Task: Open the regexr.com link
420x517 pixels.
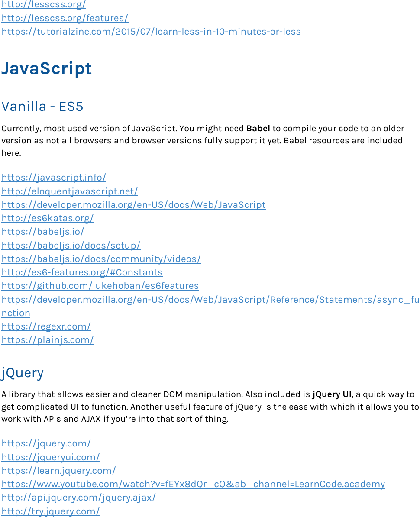Action: pos(46,326)
